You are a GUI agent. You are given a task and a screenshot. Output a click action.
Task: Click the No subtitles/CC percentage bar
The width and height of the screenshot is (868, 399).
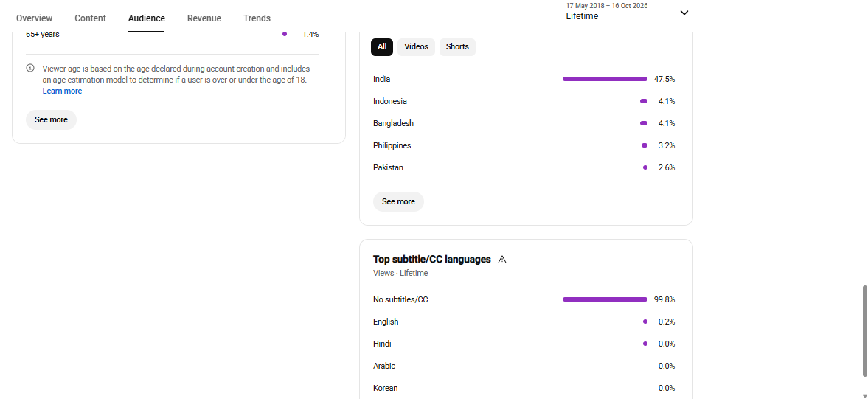605,299
